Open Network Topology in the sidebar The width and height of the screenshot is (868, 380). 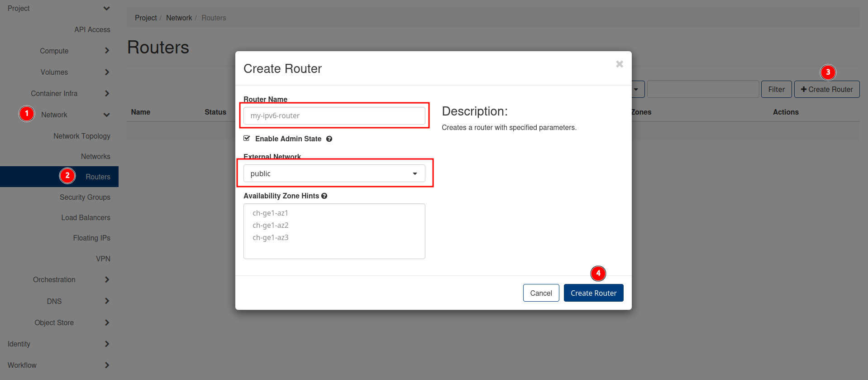click(x=81, y=136)
